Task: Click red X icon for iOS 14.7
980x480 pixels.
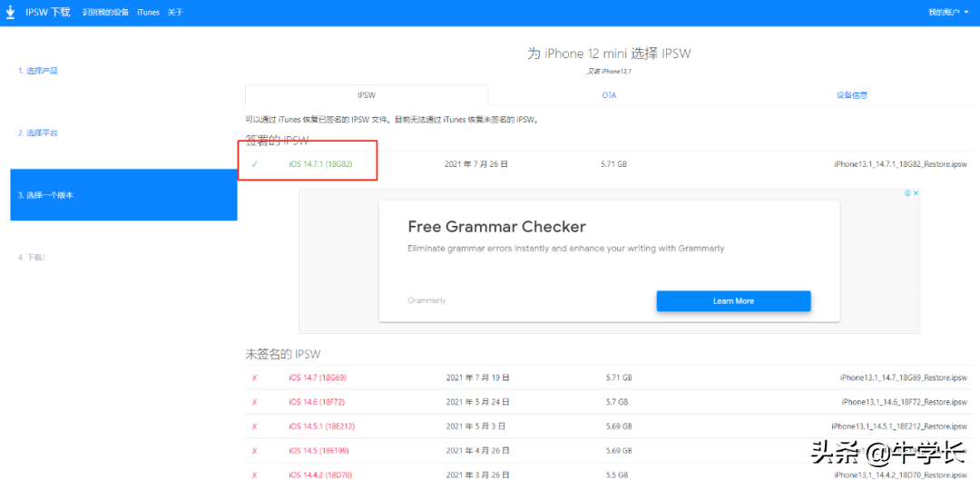Action: coord(254,377)
